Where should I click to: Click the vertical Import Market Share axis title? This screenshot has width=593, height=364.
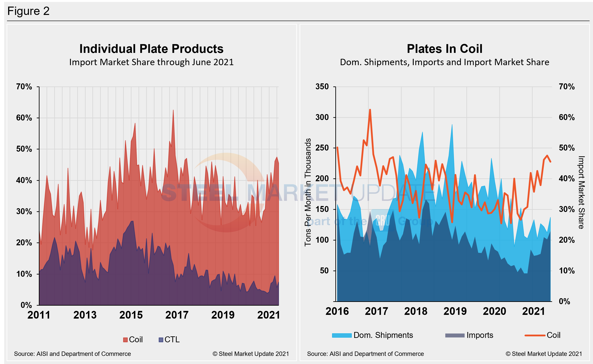pos(581,192)
